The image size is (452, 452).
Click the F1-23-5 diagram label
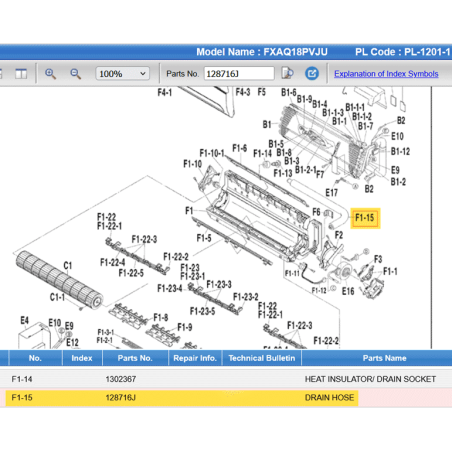pyautogui.click(x=202, y=311)
